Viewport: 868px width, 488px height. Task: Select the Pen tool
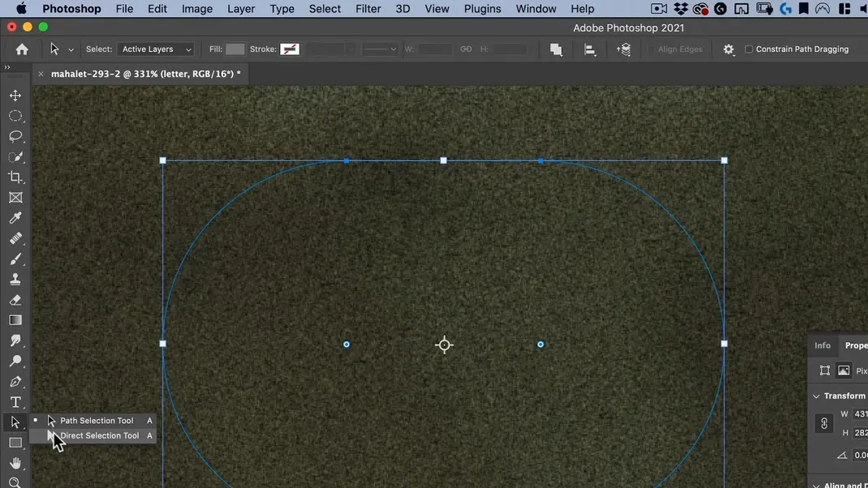click(x=15, y=382)
